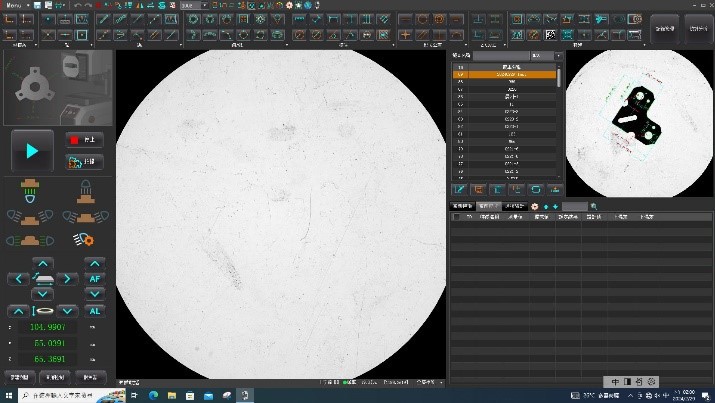Screen dimensions: 715x403
Task: Select the crossing lines intersection point tool
Action: (x=48, y=35)
